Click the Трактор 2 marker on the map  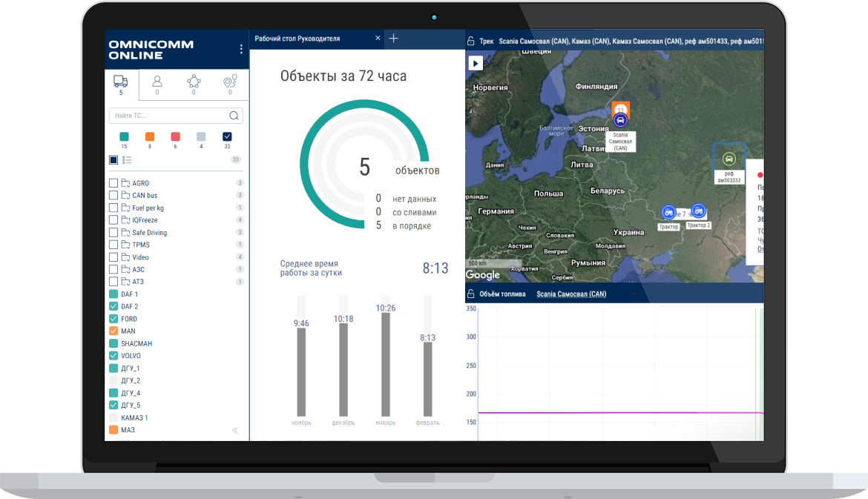(699, 211)
